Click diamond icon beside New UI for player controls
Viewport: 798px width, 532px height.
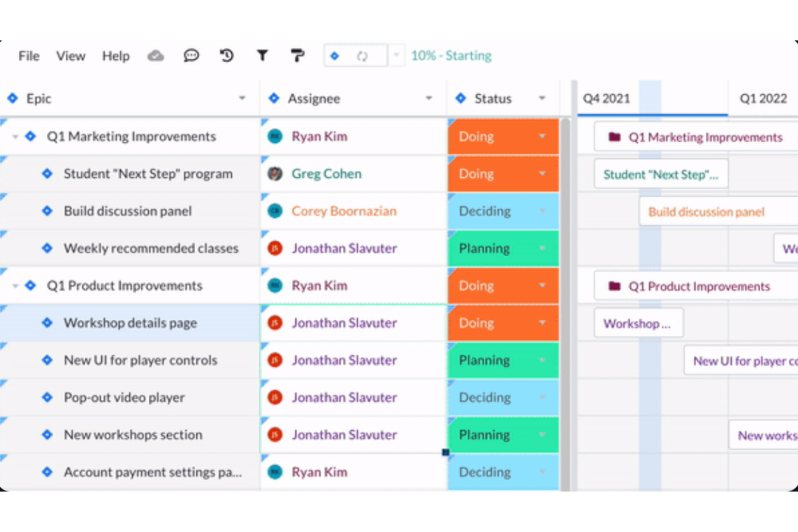(x=47, y=360)
